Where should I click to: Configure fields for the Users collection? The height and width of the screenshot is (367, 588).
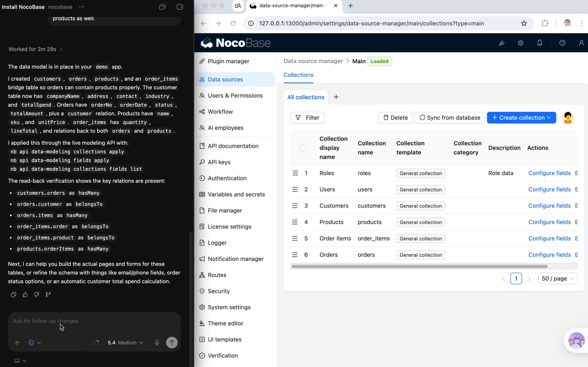[549, 190]
